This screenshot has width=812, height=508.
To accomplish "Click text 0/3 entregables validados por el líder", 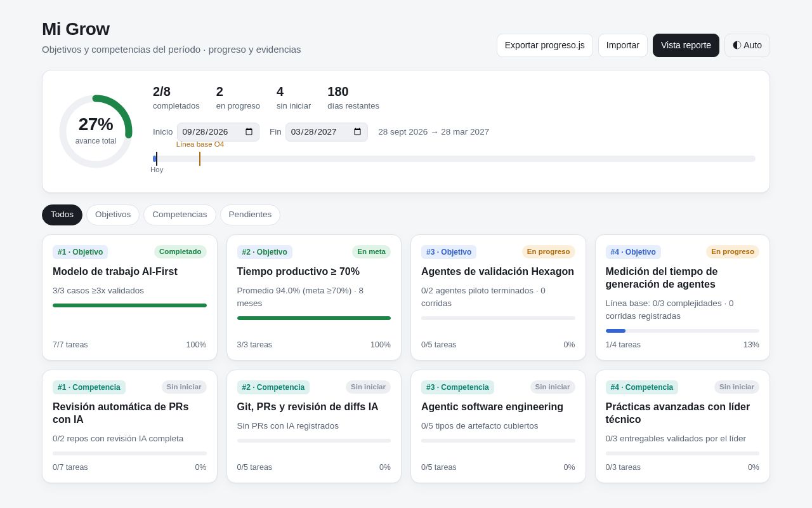I will (676, 439).
